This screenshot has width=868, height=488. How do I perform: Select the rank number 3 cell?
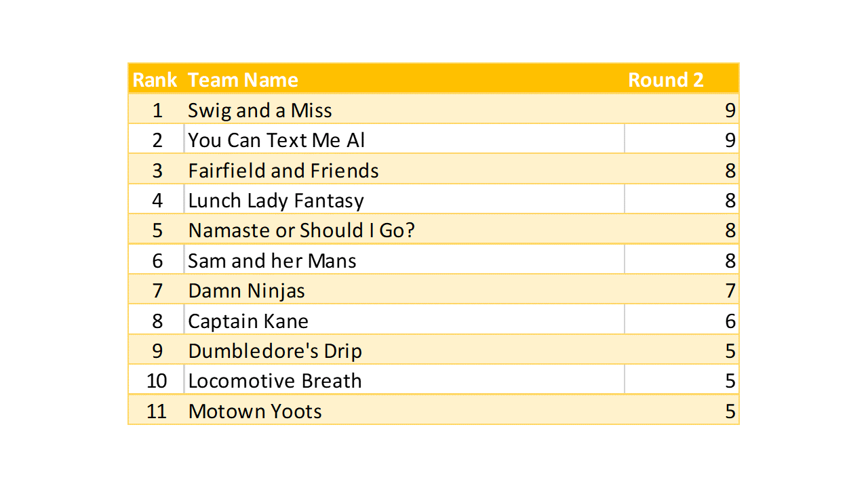point(157,170)
